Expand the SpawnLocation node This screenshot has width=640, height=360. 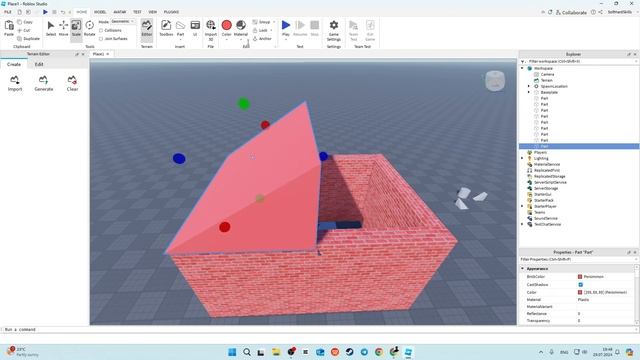click(x=529, y=86)
